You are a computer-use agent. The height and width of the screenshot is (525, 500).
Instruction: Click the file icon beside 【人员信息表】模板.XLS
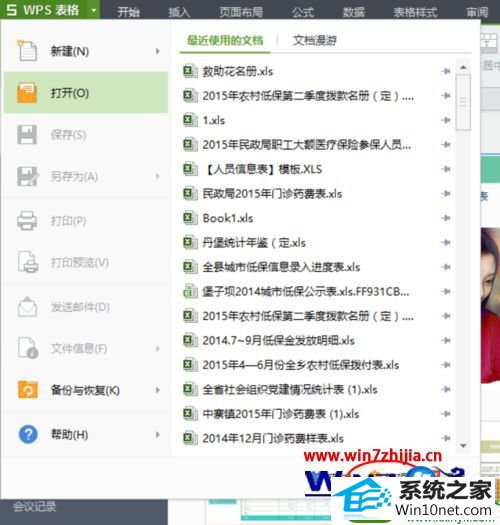(x=190, y=169)
